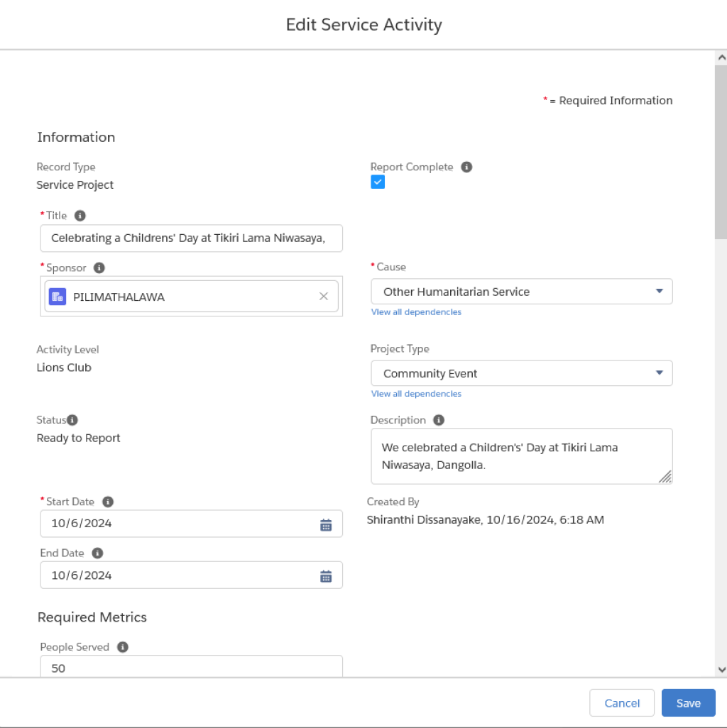This screenshot has width=727, height=728.
Task: Expand the Cause dropdown
Action: (521, 292)
